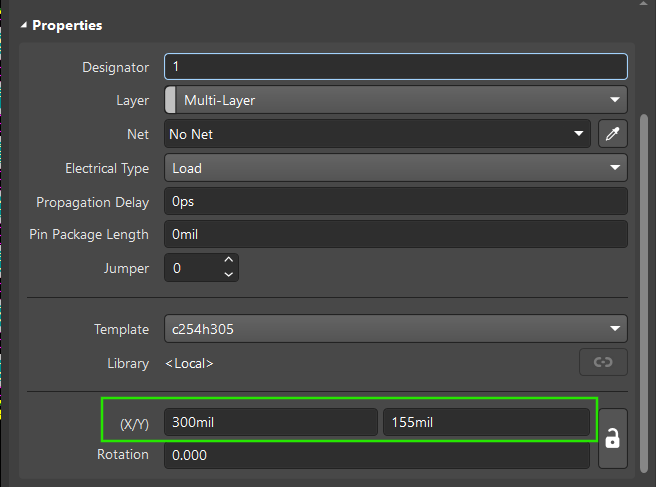The width and height of the screenshot is (656, 487).
Task: Pick a net with the eyedropper icon
Action: coord(612,134)
